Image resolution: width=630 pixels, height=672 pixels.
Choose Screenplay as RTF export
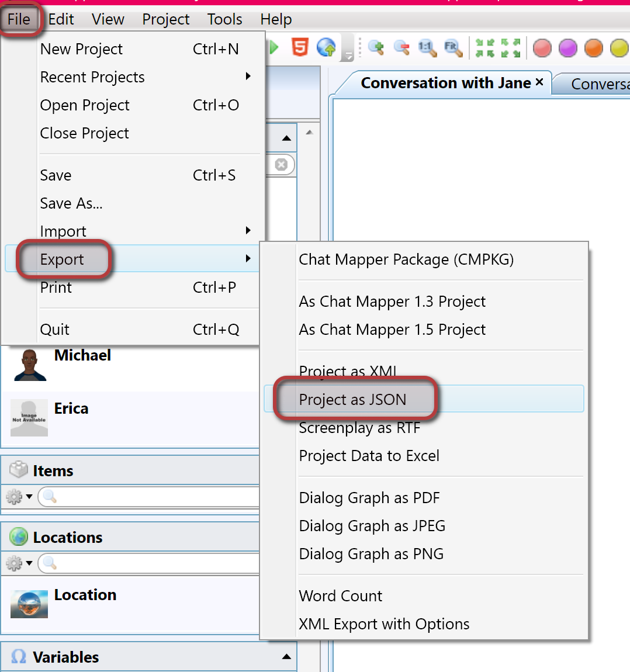[424, 427]
